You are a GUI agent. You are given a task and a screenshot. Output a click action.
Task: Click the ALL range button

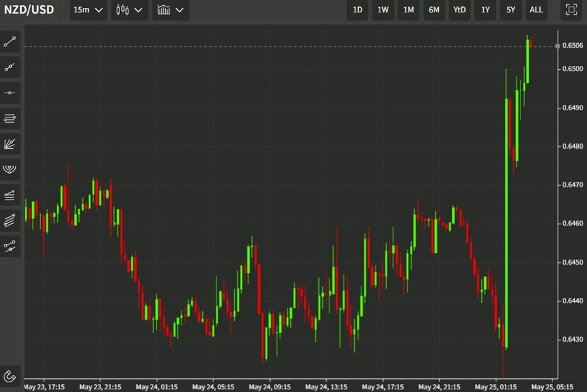coord(536,10)
